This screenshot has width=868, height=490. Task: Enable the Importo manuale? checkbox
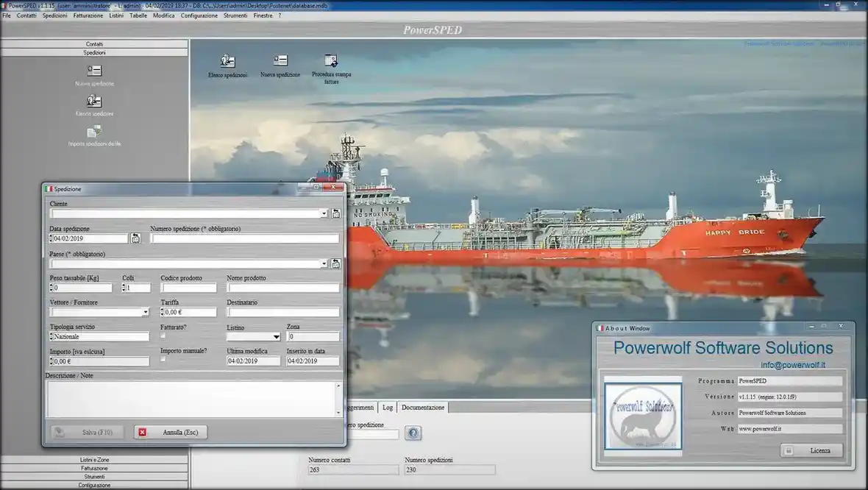click(x=163, y=359)
